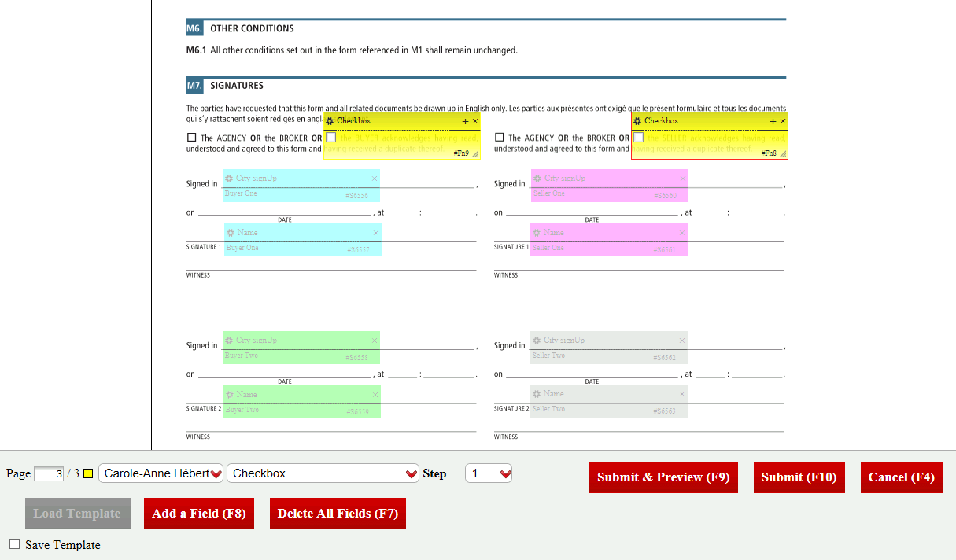Open gear icon on Buyer Two Name field

tap(231, 395)
